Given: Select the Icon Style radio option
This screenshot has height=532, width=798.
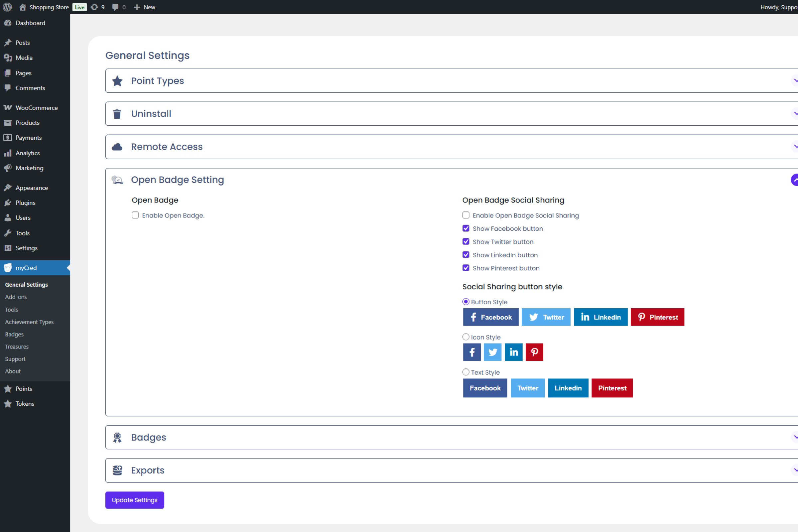Looking at the screenshot, I should click(465, 337).
